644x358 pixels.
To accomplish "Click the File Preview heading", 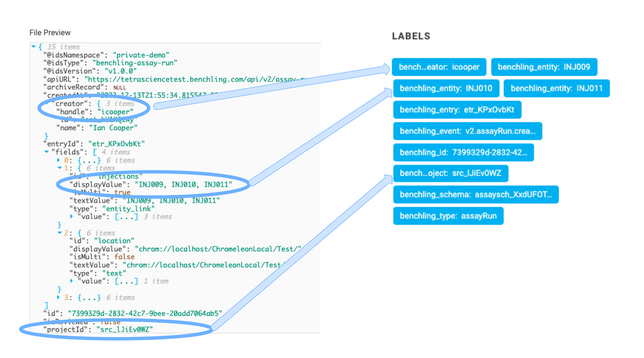I will 50,33.
